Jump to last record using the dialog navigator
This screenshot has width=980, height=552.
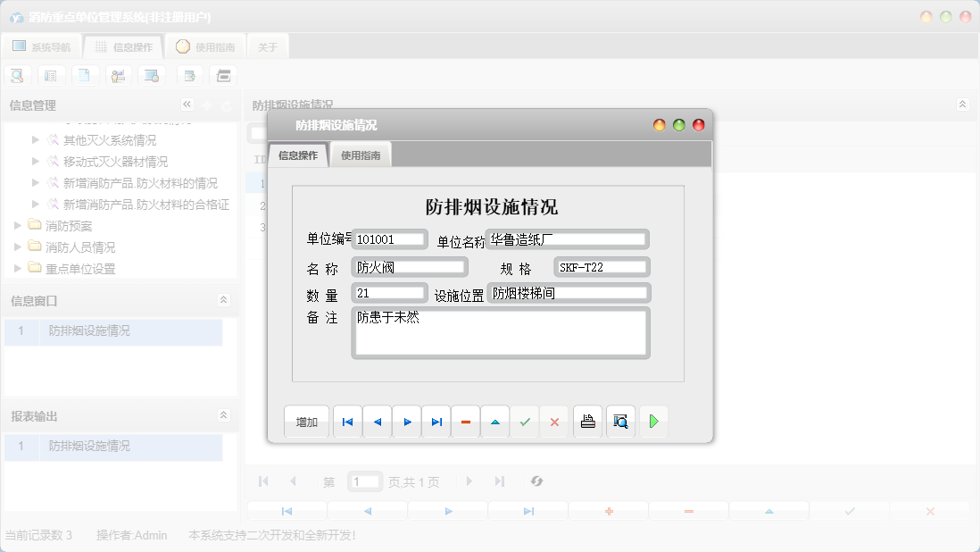click(x=436, y=421)
